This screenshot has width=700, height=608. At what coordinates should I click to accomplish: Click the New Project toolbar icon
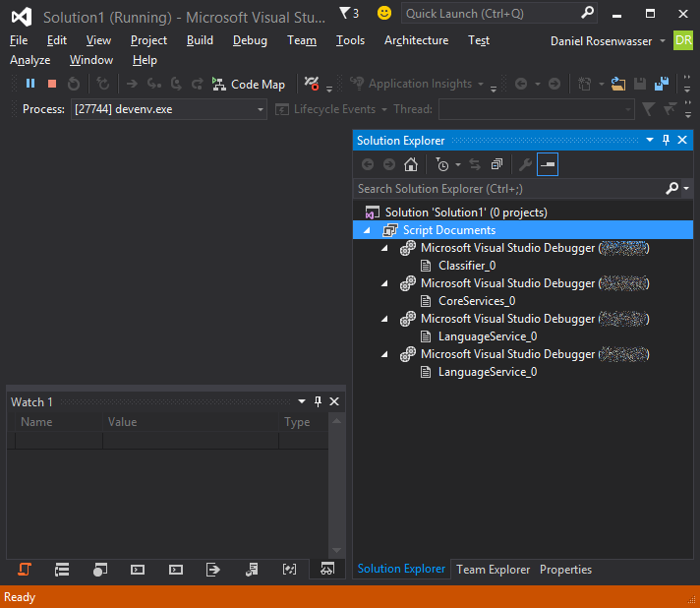(584, 84)
